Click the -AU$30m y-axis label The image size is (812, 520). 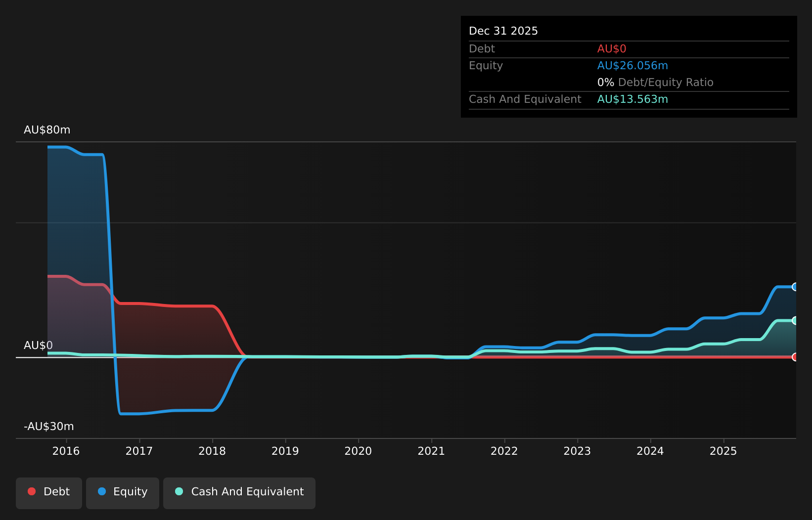(49, 427)
